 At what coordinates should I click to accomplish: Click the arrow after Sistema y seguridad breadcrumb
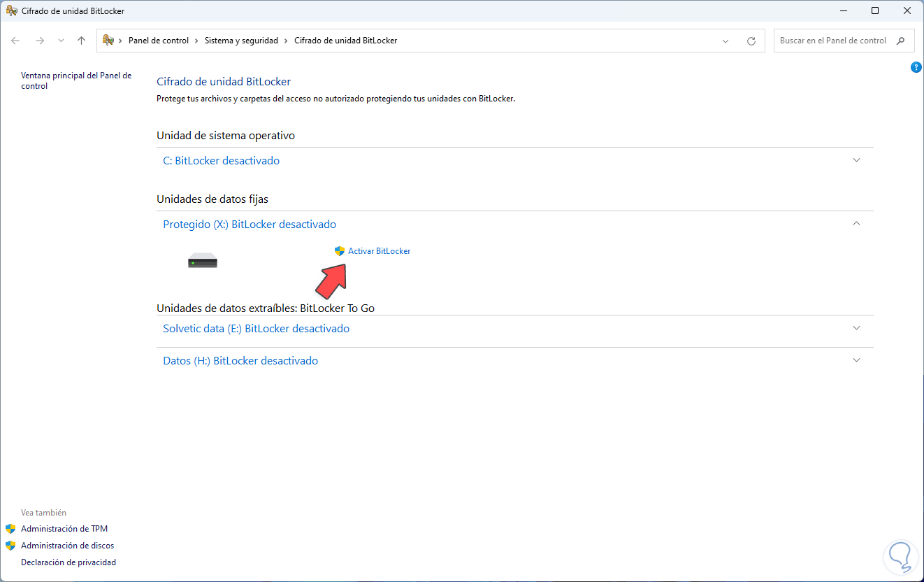coord(287,41)
